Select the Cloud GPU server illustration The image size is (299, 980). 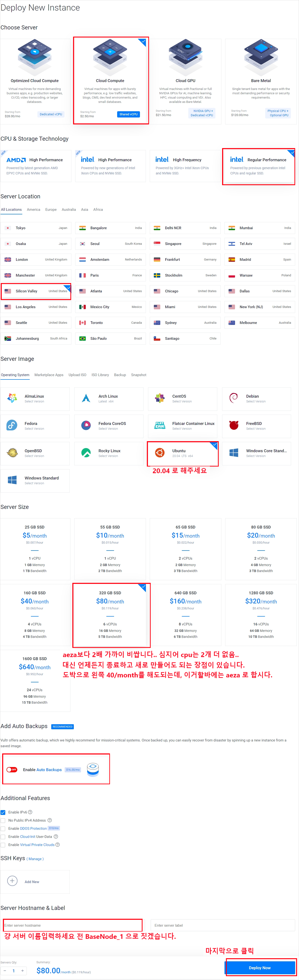[185, 57]
